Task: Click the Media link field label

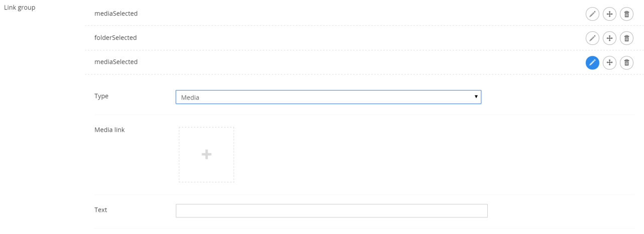Action: click(110, 130)
